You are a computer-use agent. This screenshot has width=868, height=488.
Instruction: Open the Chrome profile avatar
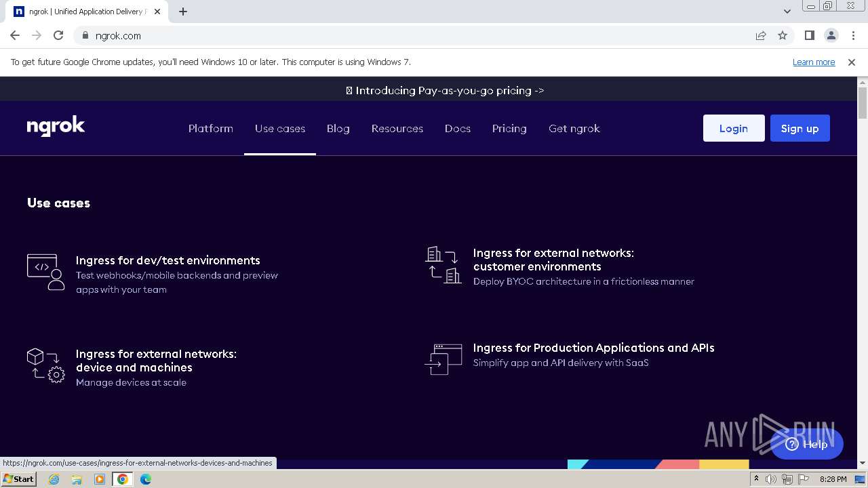pyautogui.click(x=831, y=35)
